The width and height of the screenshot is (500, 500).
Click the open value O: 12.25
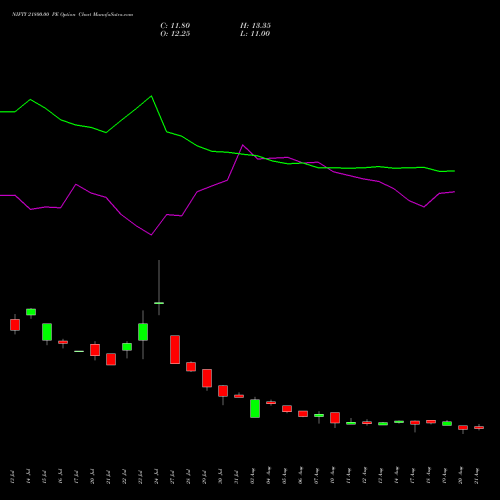pyautogui.click(x=175, y=34)
